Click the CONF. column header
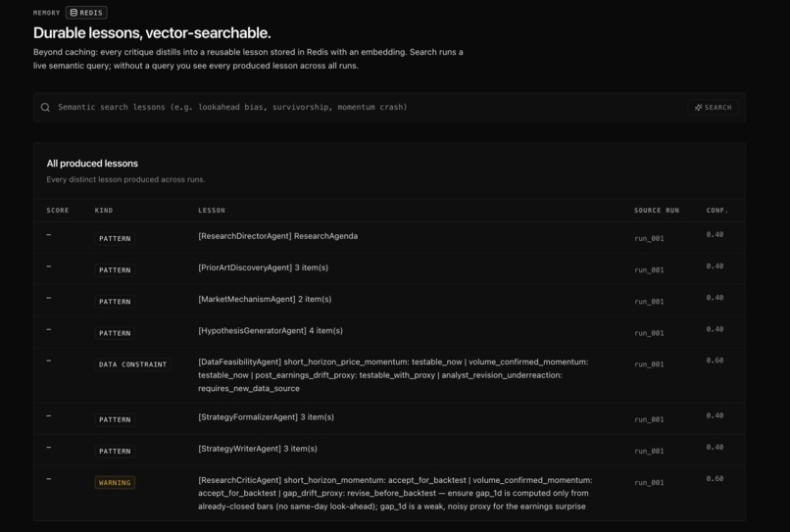Screen dimensions: 790x532 [x=717, y=210]
